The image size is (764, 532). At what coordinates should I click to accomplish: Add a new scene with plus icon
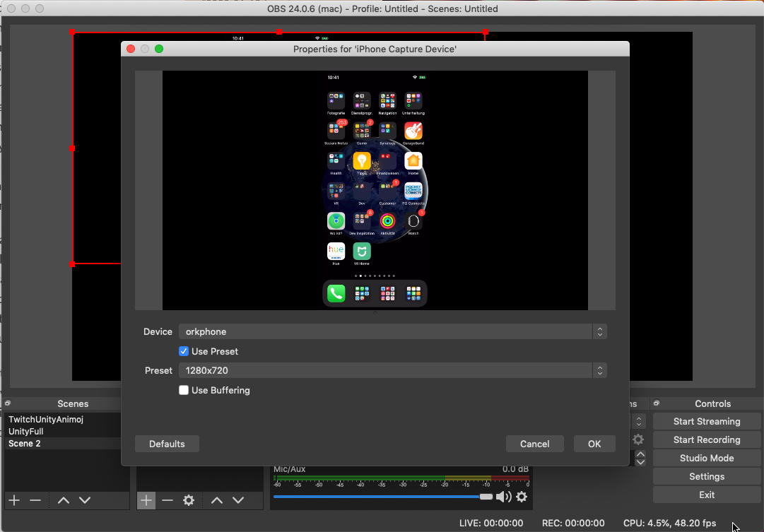(x=14, y=500)
